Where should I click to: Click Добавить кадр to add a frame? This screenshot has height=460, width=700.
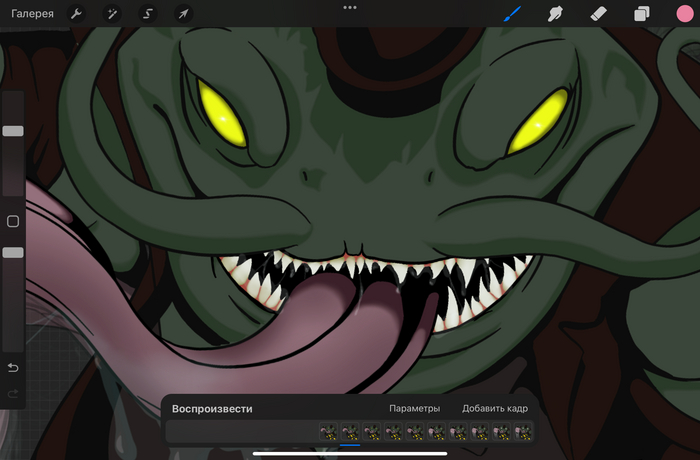[494, 408]
